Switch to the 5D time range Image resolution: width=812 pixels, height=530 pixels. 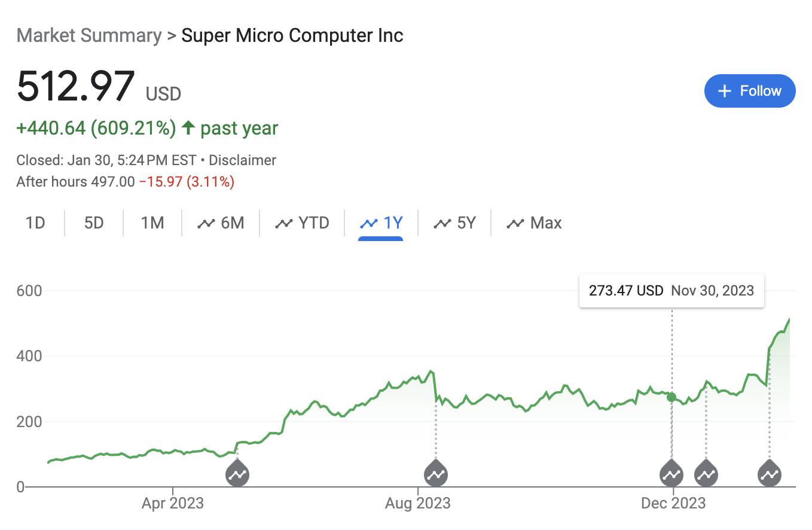coord(94,223)
